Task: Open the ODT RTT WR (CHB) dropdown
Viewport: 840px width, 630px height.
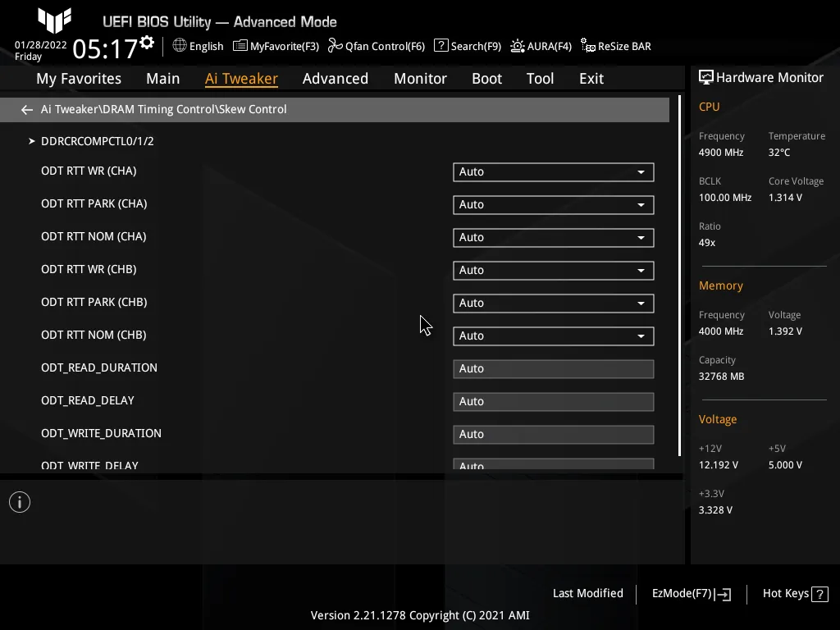Action: click(554, 271)
